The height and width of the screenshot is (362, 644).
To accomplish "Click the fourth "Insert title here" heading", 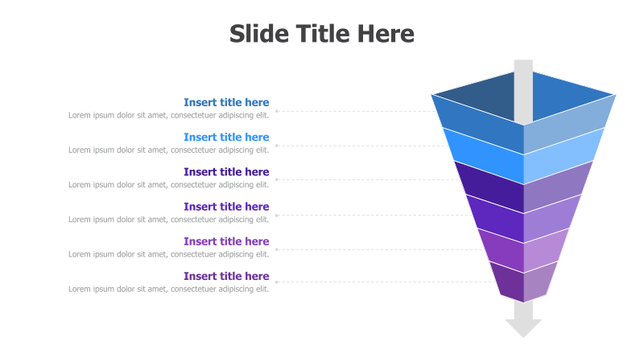I will (x=226, y=206).
